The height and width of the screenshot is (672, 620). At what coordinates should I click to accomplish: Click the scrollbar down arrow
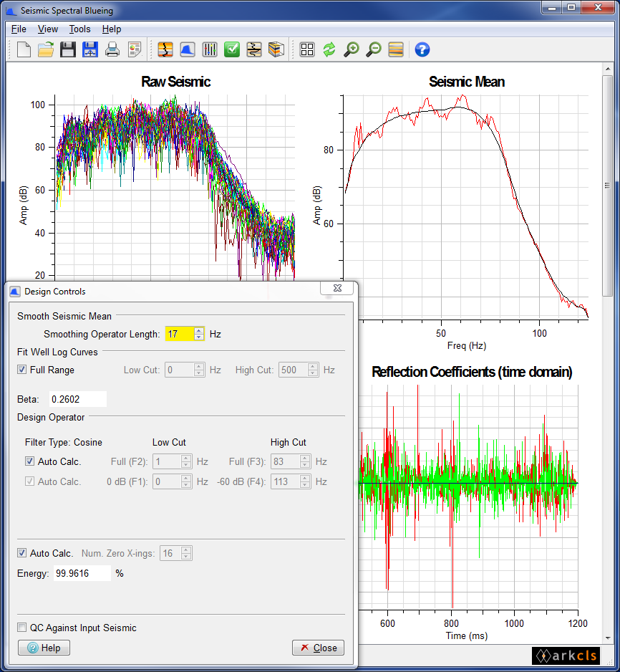click(x=608, y=638)
